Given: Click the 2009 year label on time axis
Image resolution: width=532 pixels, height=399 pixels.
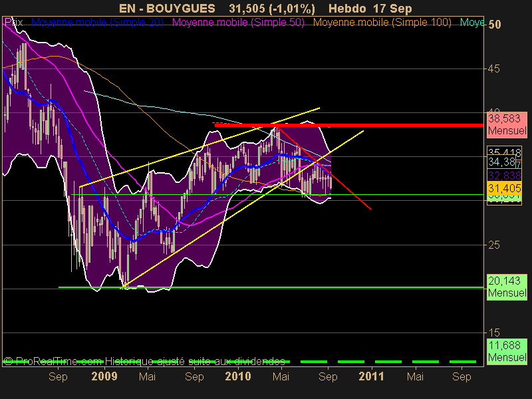Looking at the screenshot, I should (104, 376).
